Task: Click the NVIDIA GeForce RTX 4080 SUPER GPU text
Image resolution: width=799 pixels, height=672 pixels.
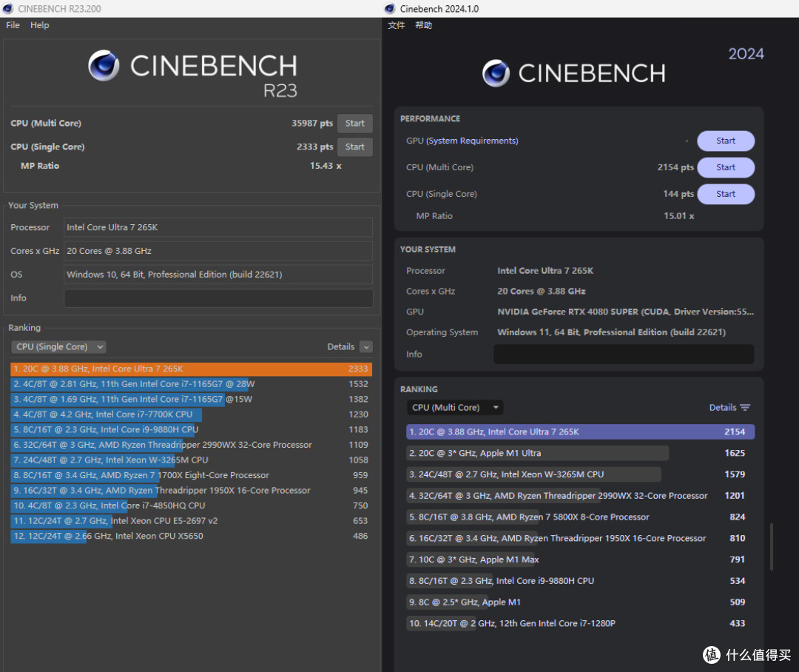Action: coord(626,312)
